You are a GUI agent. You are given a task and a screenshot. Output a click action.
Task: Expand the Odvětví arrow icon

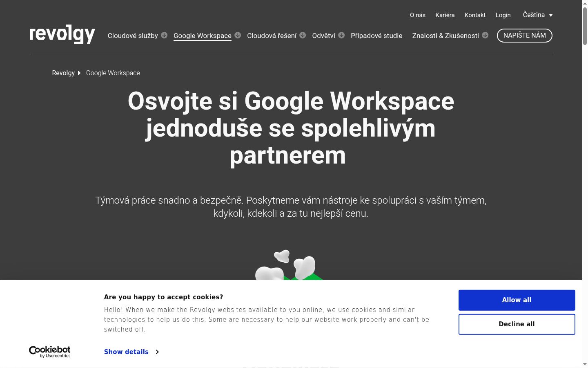point(341,35)
